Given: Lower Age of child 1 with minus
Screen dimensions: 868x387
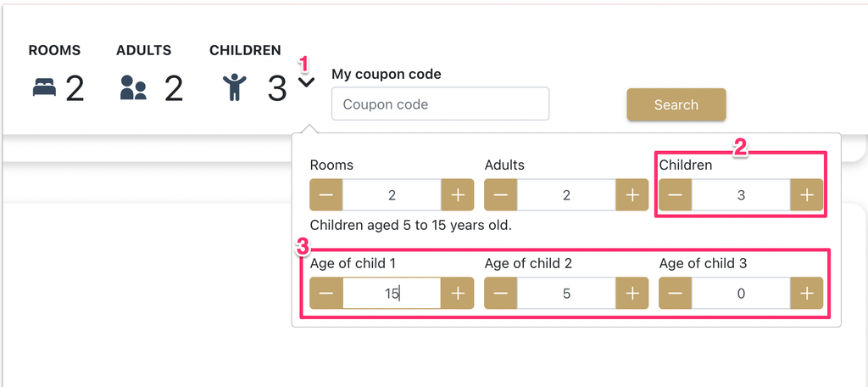Looking at the screenshot, I should click(326, 293).
